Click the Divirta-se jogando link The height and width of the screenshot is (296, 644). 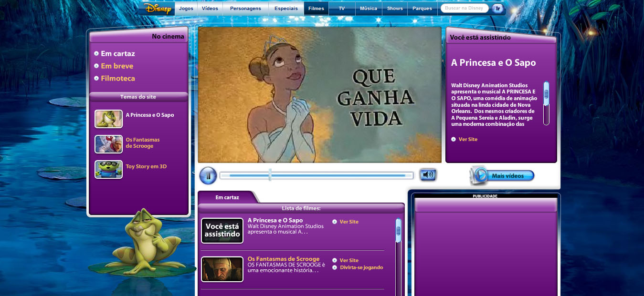click(x=361, y=267)
